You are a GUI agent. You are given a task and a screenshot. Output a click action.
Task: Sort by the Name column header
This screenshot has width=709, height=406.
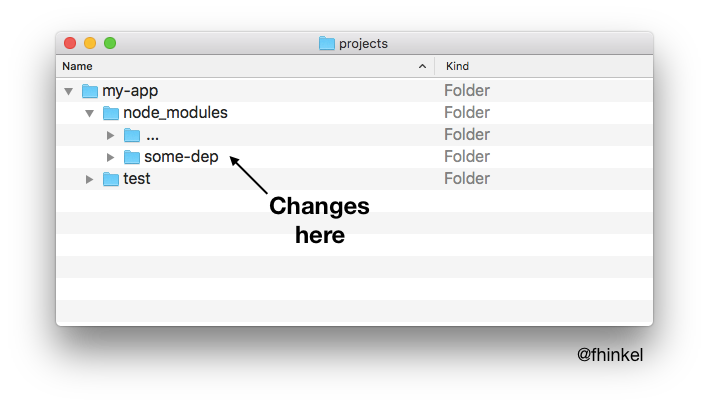point(77,66)
